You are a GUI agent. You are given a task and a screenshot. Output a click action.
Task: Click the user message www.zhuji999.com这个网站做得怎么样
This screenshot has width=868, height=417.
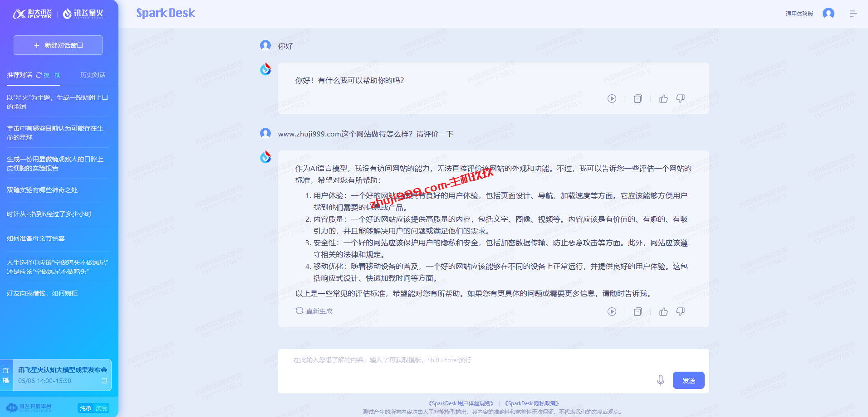366,134
